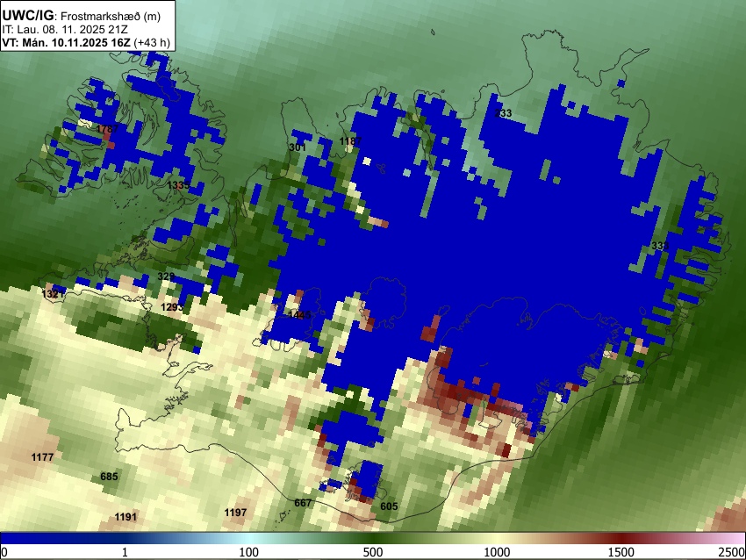746x560 pixels.
Task: Click the 1445 value label on the map
Action: coord(300,314)
